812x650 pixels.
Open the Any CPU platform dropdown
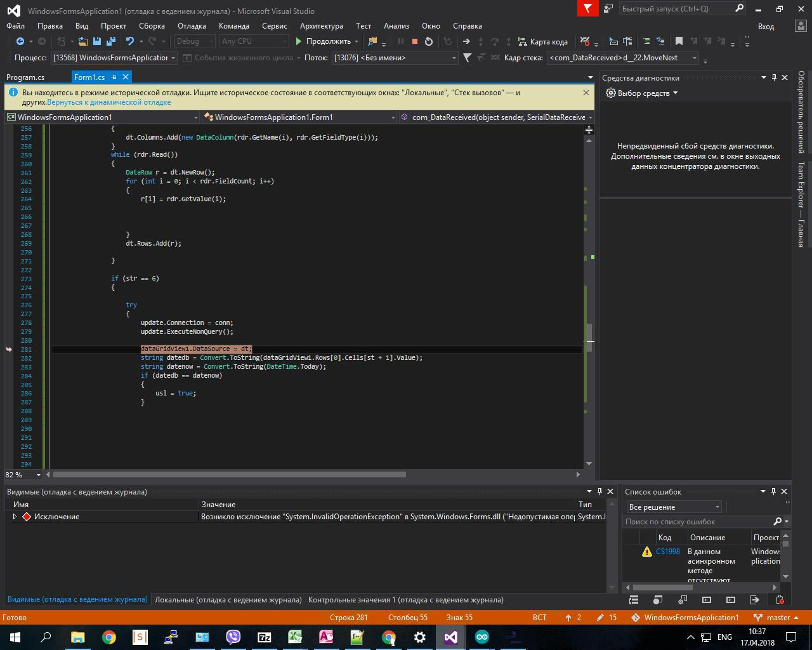tap(254, 41)
